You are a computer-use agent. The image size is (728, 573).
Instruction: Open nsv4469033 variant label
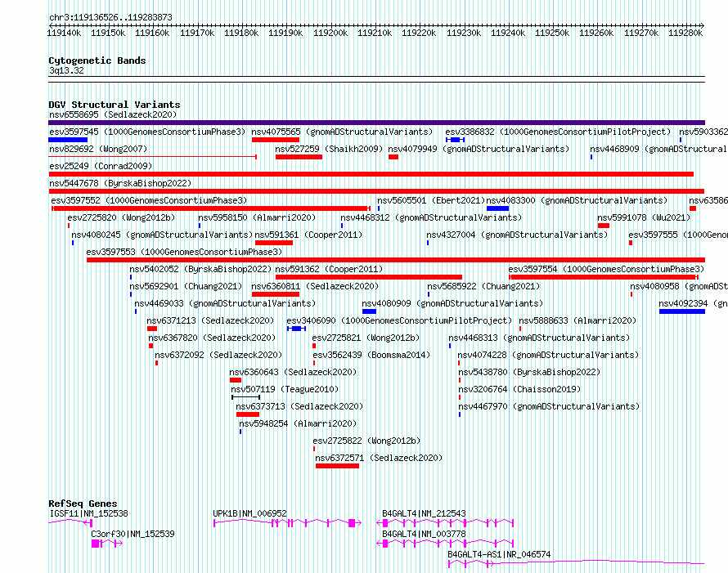225,303
